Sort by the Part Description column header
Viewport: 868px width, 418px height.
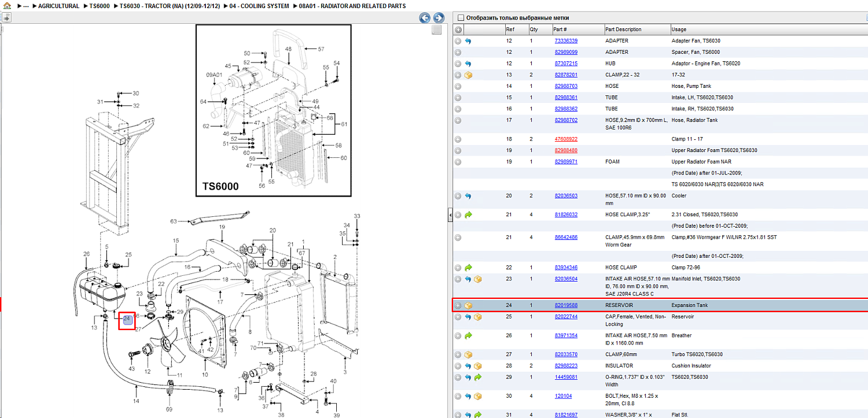(x=637, y=29)
